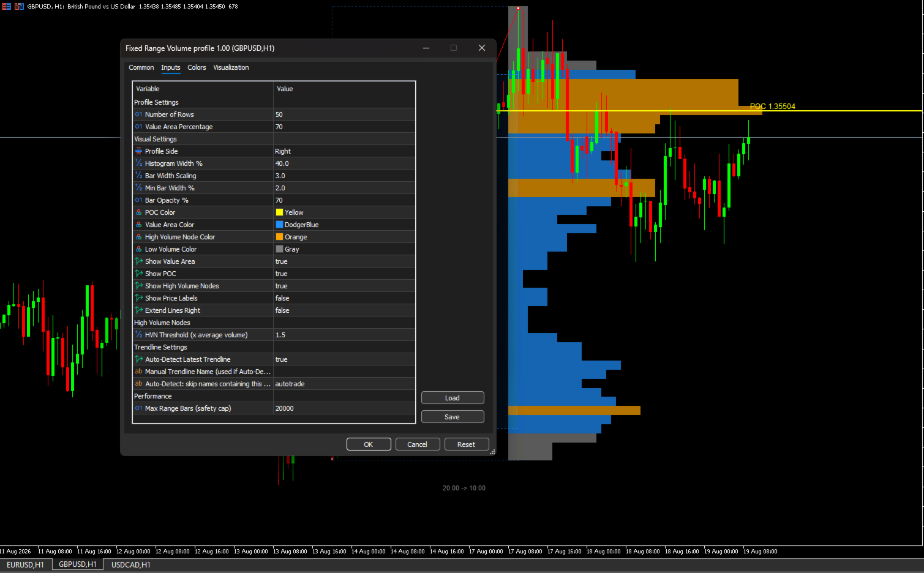Image resolution: width=924 pixels, height=573 pixels.
Task: Click the Manual Trendline Name string icon
Action: [138, 372]
